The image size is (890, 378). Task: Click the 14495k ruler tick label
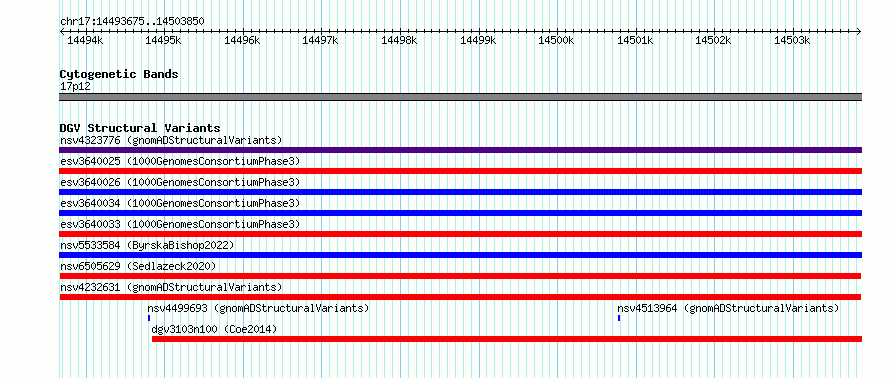[163, 40]
